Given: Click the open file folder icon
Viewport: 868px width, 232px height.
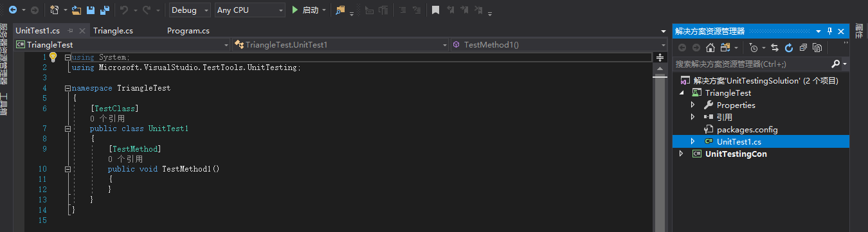Looking at the screenshot, I should (77, 10).
